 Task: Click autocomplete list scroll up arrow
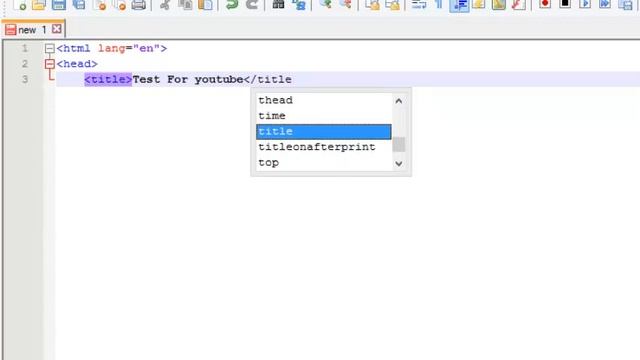point(399,101)
